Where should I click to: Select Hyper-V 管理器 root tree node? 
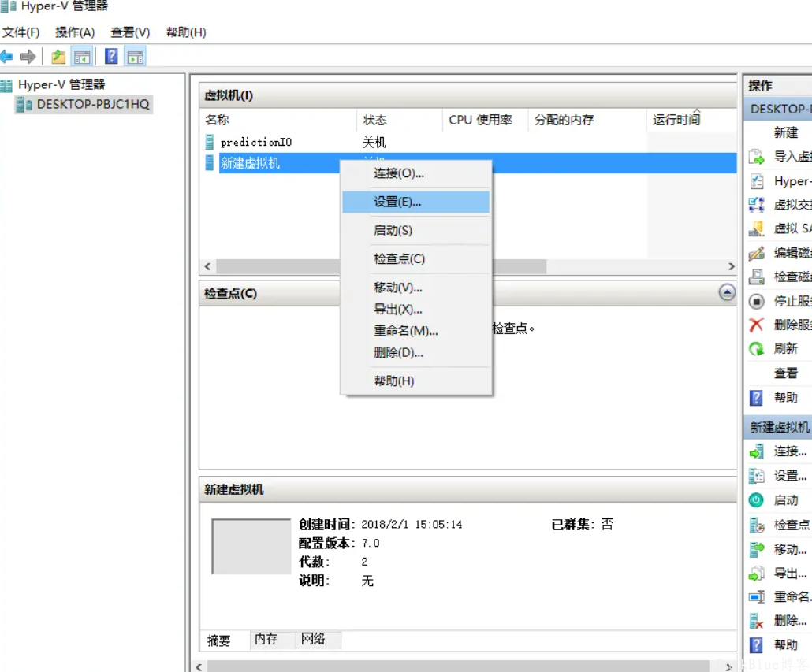[x=61, y=84]
